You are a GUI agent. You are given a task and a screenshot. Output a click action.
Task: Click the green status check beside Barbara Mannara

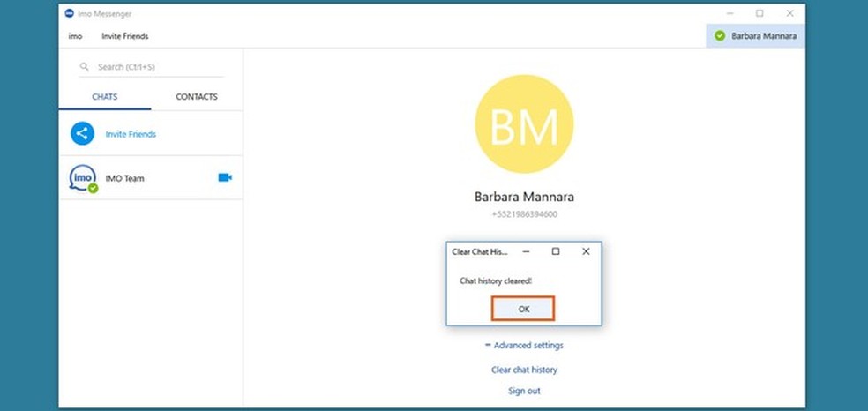(720, 36)
